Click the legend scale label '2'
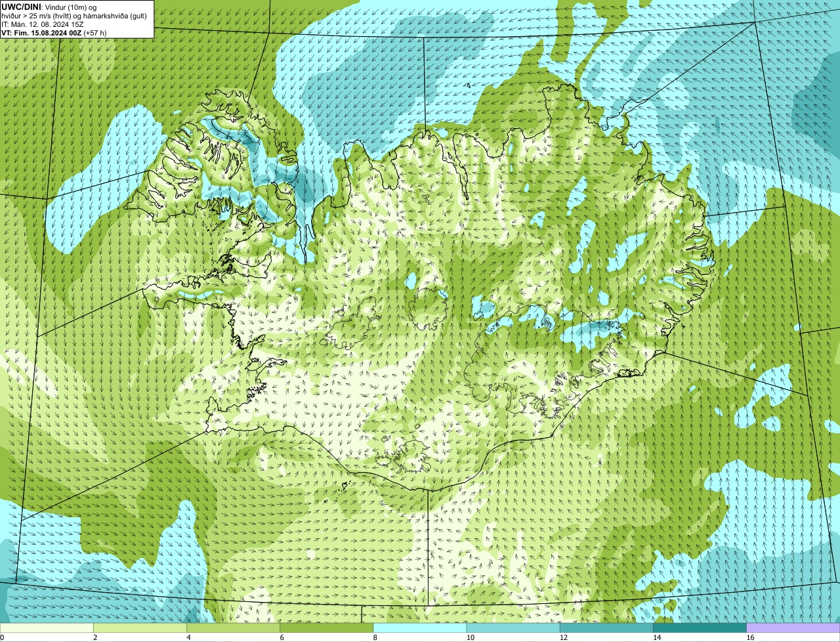The height and width of the screenshot is (642, 840). [95, 637]
